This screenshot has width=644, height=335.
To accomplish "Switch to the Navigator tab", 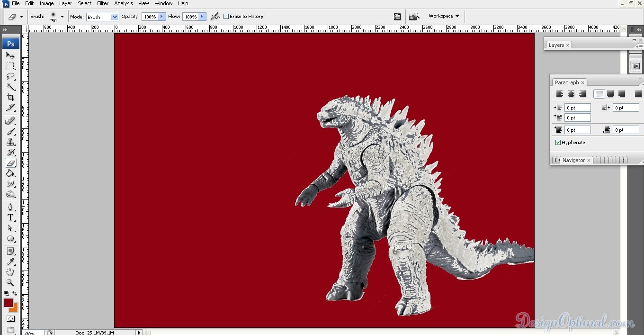I will coord(573,160).
